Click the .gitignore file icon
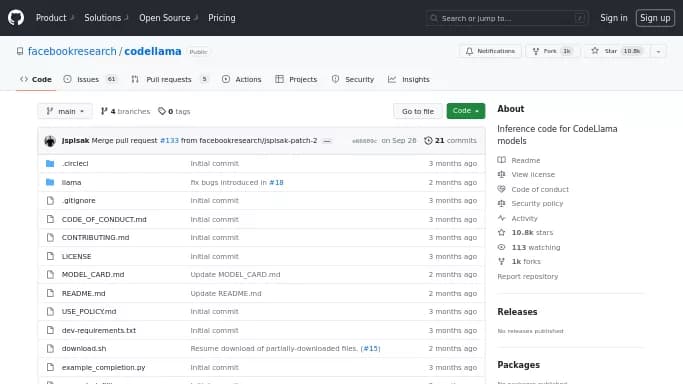683x384 pixels. point(50,201)
